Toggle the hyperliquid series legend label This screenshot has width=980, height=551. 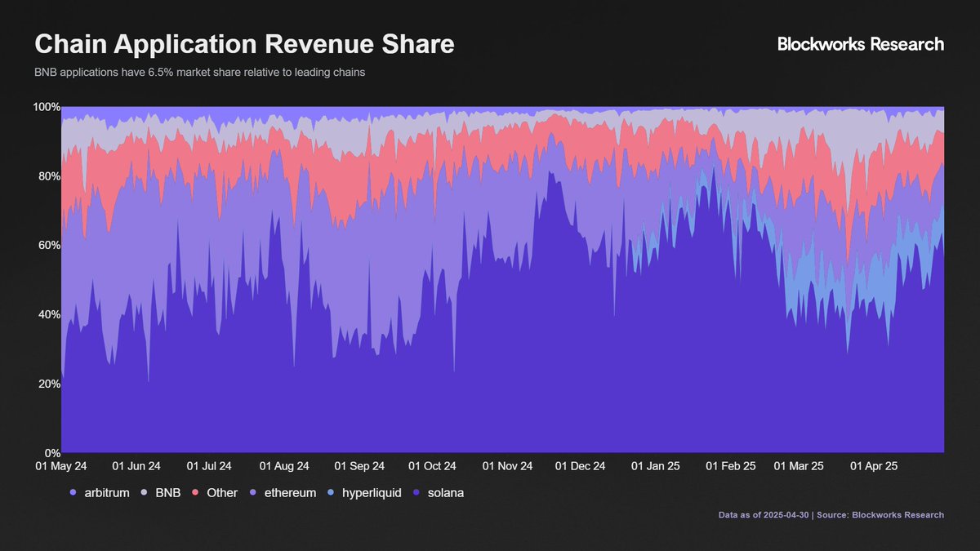(372, 493)
